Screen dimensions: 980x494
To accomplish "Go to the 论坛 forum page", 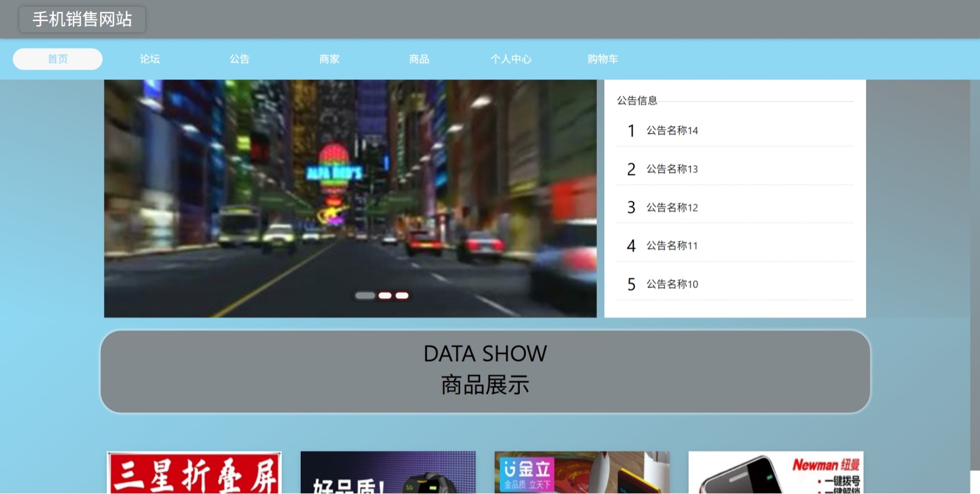I will point(150,59).
